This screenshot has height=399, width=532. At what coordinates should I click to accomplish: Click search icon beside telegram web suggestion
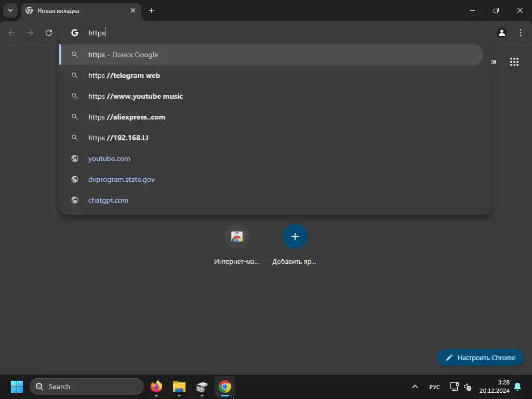tap(75, 75)
